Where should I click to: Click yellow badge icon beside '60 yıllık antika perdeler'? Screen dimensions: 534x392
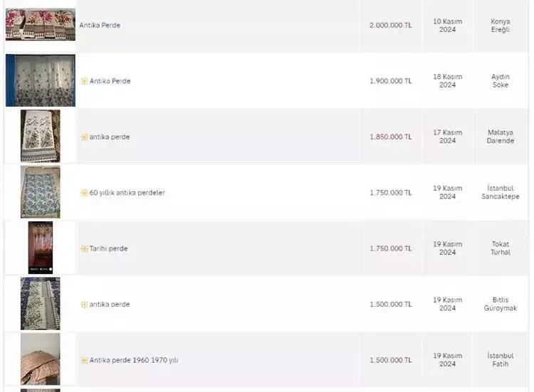coord(84,193)
